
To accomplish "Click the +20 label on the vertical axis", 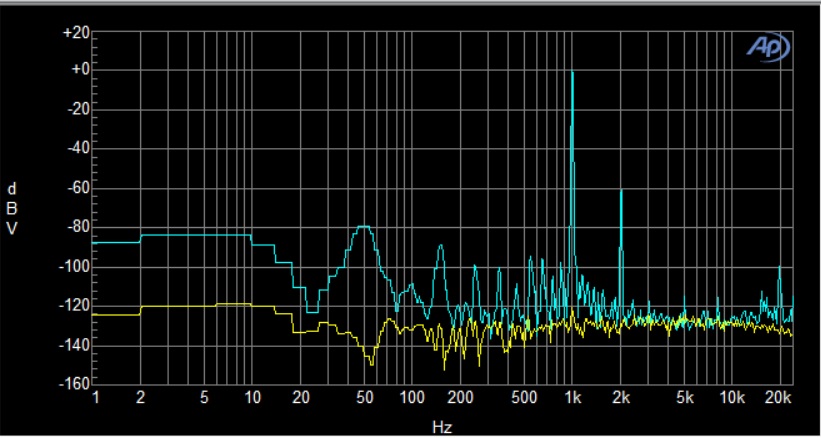I will click(x=76, y=32).
